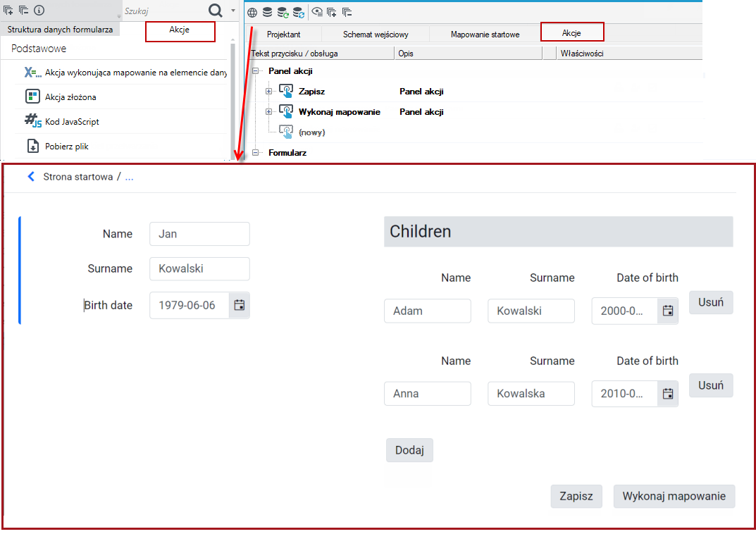Open the 'Schemat wejściowy' tab

coord(376,35)
